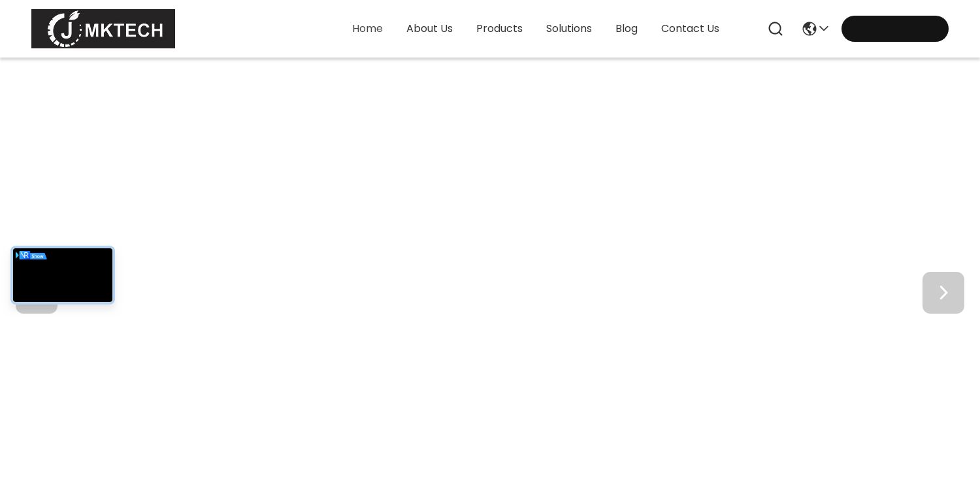The height and width of the screenshot is (494, 980).
Task: Expand the language selector dropdown chevron
Action: pyautogui.click(x=824, y=29)
